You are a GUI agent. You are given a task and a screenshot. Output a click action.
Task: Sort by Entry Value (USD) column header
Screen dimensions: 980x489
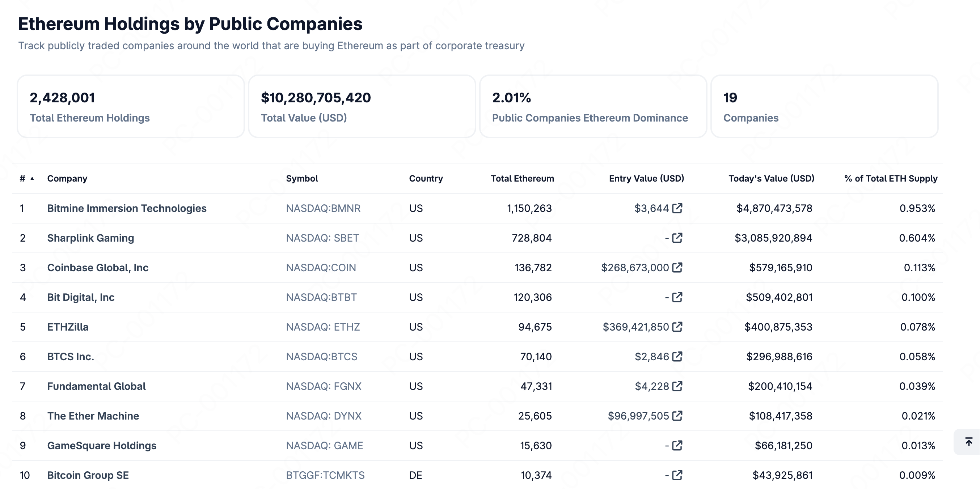coord(646,178)
